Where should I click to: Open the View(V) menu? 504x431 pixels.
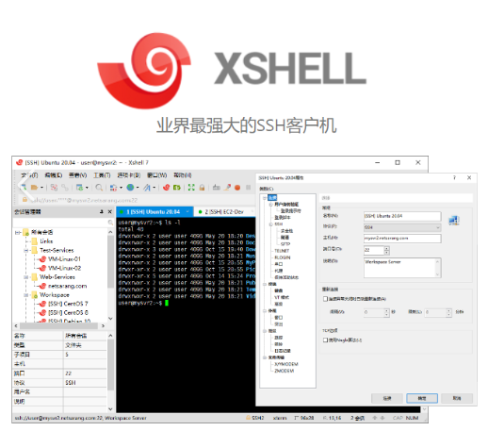coord(78,175)
